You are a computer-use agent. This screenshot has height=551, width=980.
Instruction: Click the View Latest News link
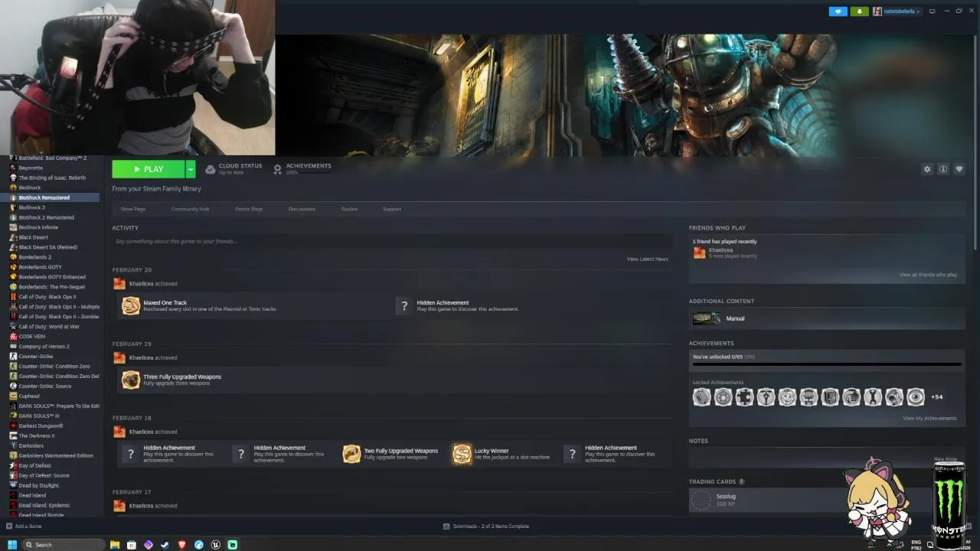(648, 259)
